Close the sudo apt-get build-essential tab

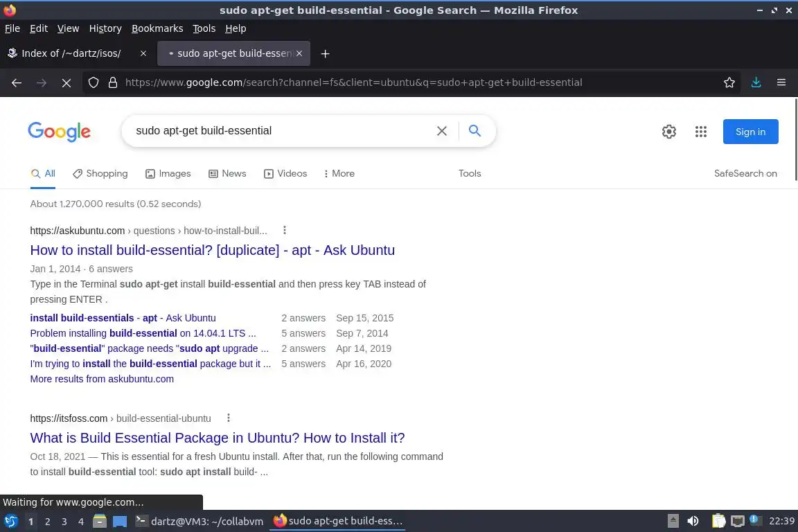coord(299,53)
